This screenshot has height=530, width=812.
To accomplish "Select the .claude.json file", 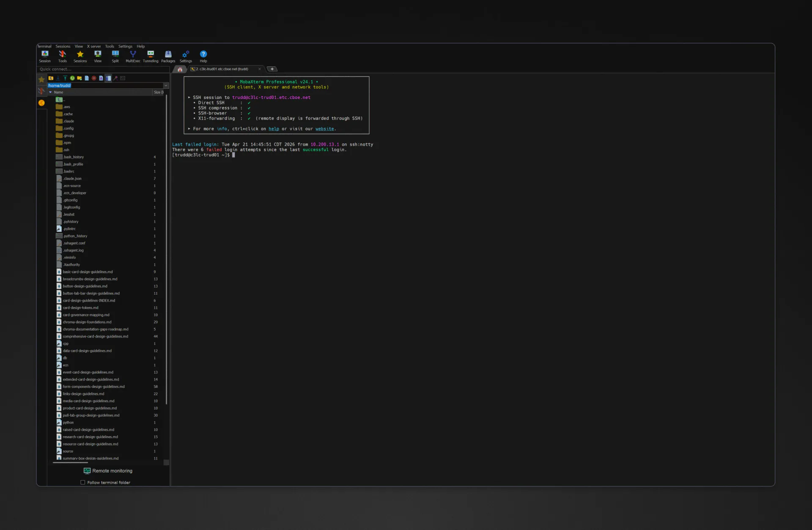I will click(x=69, y=179).
